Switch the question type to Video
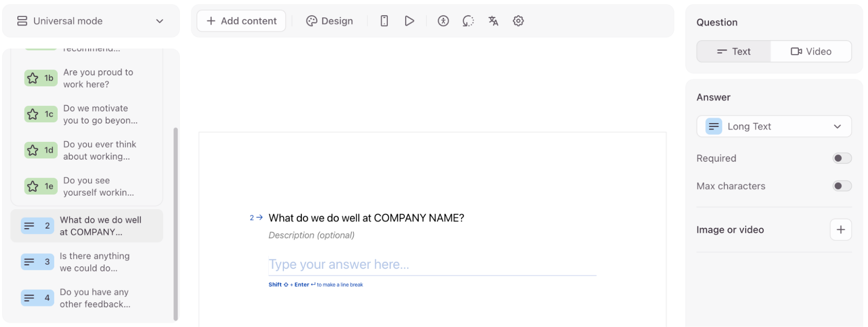Screen dimensions: 868x327 coord(811,52)
